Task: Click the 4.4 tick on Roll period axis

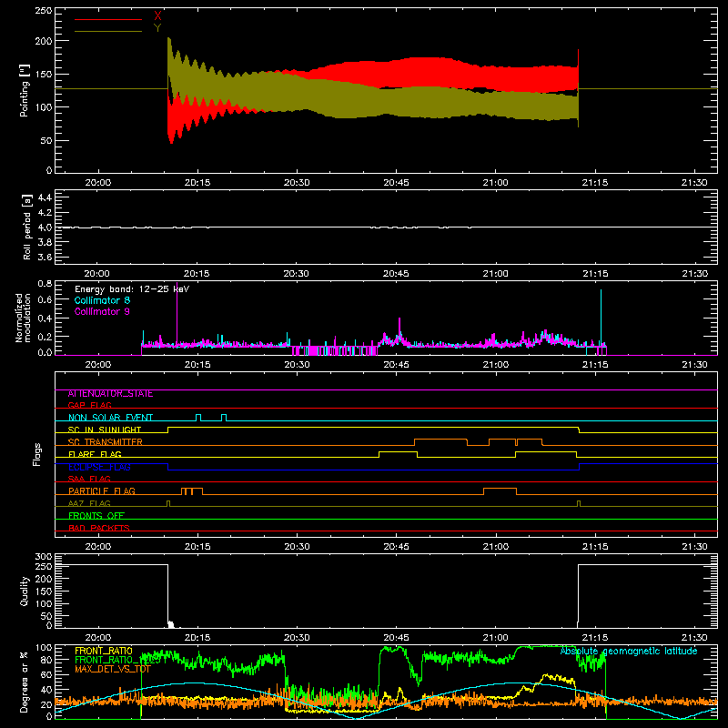Action: 45,197
